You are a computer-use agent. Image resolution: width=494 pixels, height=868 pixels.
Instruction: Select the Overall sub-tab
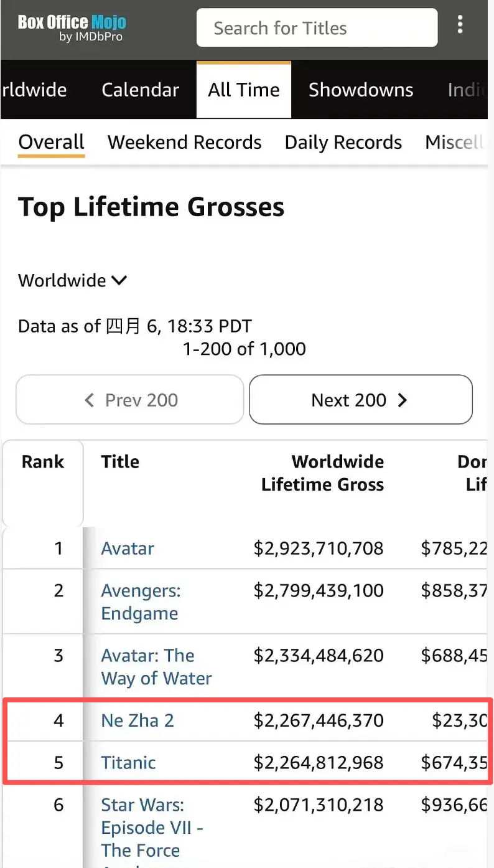click(x=51, y=142)
